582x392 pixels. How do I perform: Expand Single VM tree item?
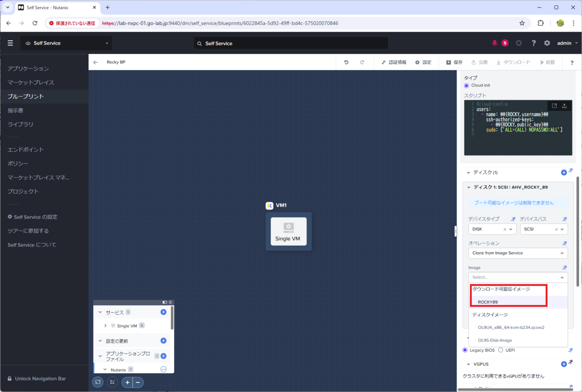pos(106,326)
